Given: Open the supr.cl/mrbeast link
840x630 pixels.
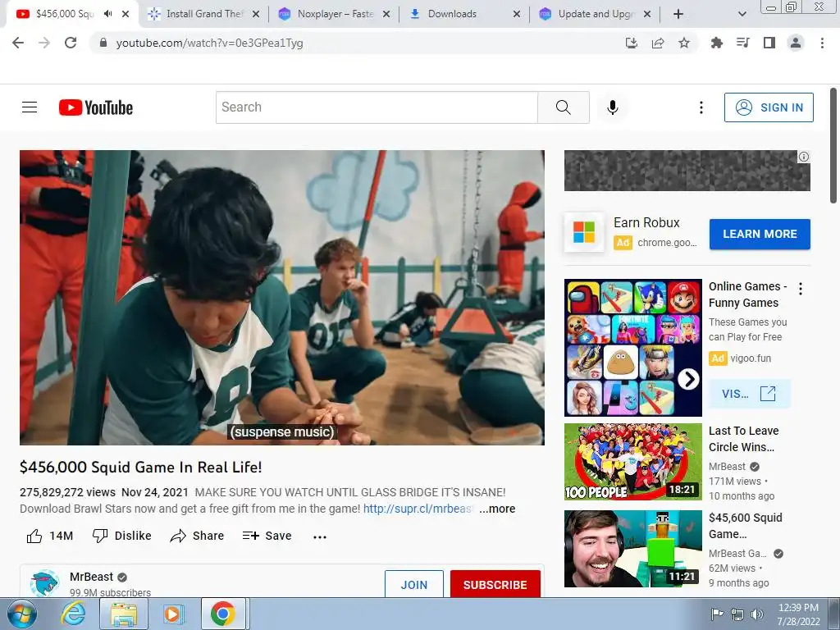Looking at the screenshot, I should 418,509.
